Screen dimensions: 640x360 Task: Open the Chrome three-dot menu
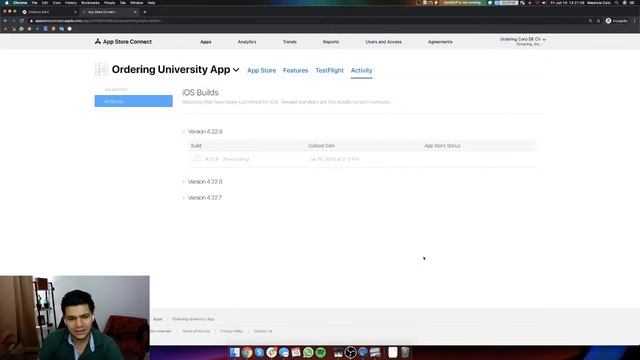coord(635,20)
